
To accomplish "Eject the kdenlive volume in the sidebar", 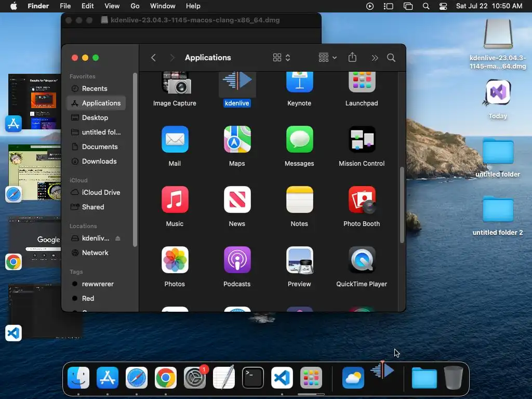I will tap(118, 238).
